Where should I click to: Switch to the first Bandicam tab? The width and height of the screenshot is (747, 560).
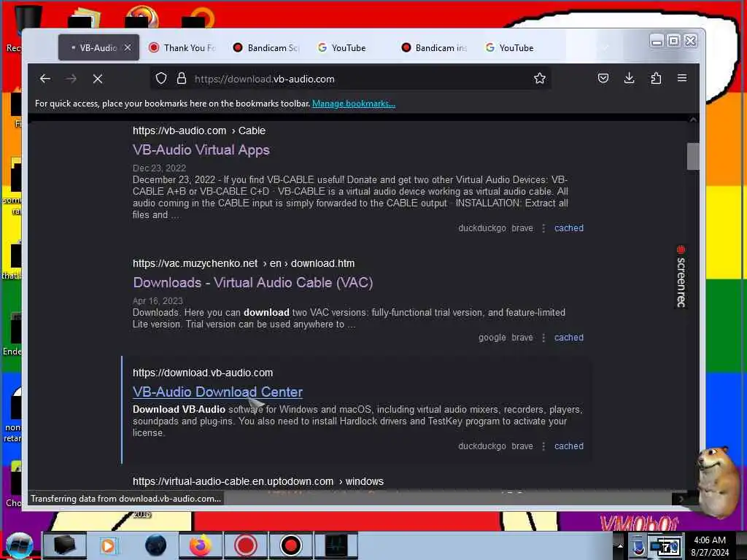266,47
